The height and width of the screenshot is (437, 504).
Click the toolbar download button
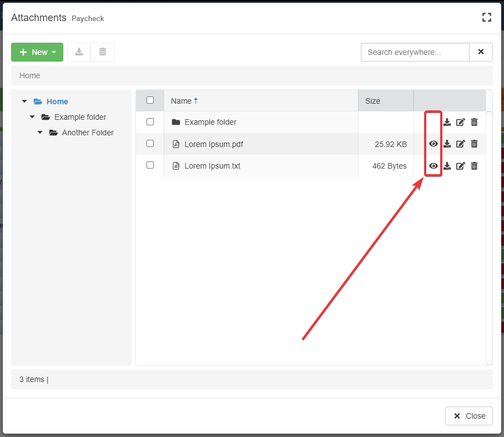pyautogui.click(x=79, y=52)
